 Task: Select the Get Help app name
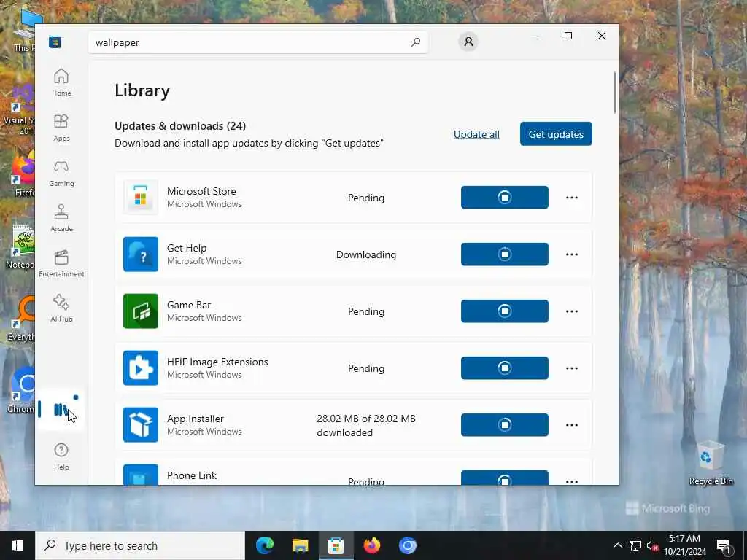186,248
